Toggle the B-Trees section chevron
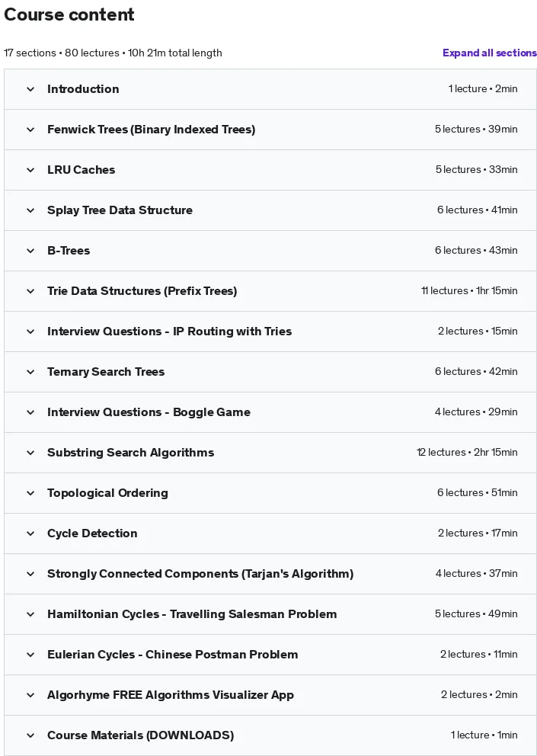This screenshot has width=537, height=756. (30, 251)
